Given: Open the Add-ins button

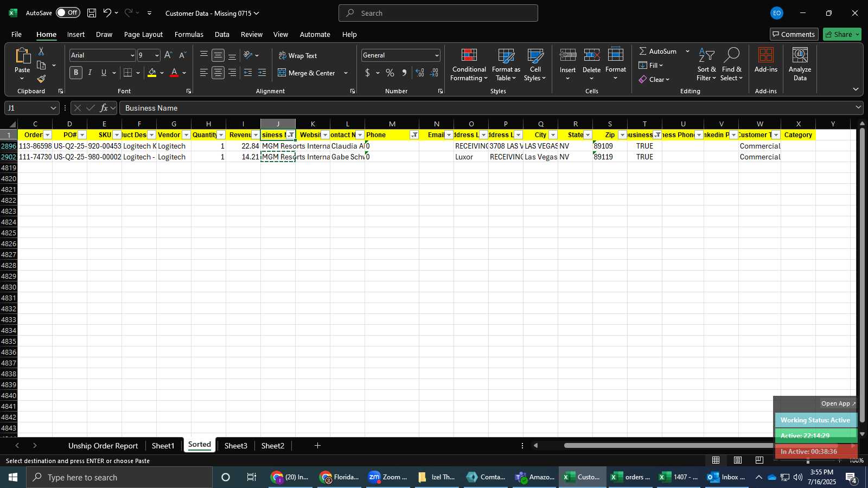Looking at the screenshot, I should click(765, 60).
